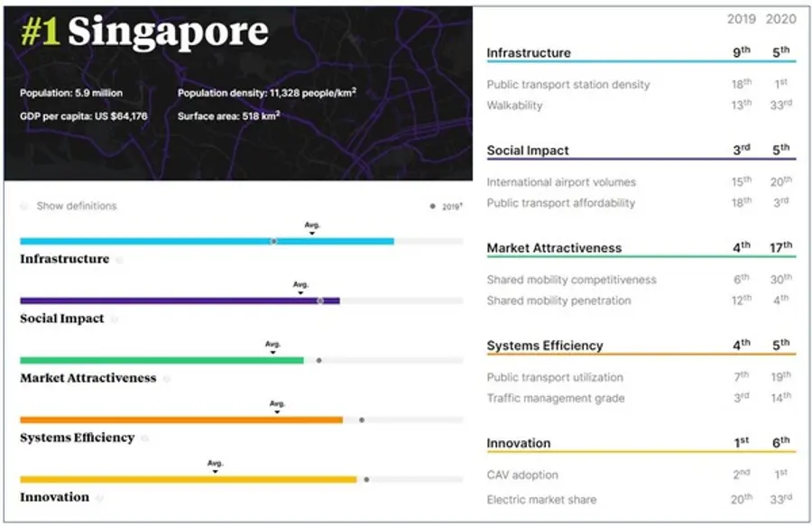Click Innovation's 2020 rank '6th'
This screenshot has height=527, width=812.
pyautogui.click(x=781, y=442)
